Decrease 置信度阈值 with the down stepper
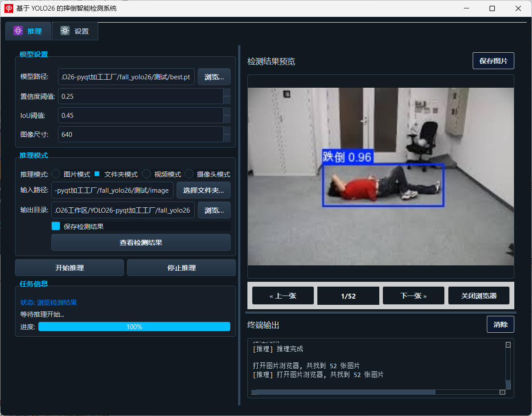Image resolution: width=532 pixels, height=416 pixels. click(227, 100)
